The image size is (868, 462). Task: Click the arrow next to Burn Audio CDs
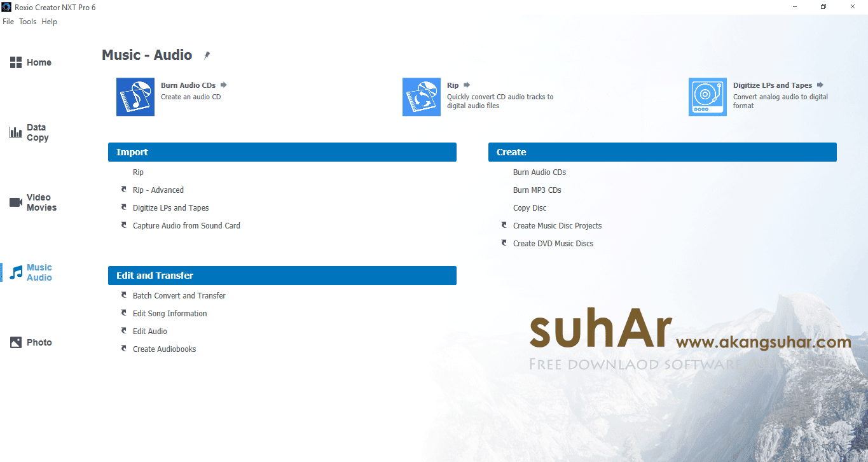[x=224, y=85]
